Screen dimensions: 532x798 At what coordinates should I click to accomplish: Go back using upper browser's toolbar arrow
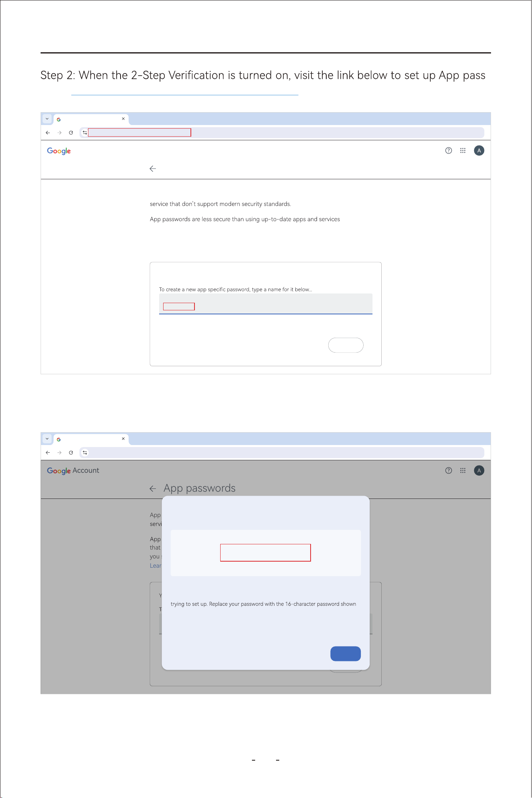[48, 133]
